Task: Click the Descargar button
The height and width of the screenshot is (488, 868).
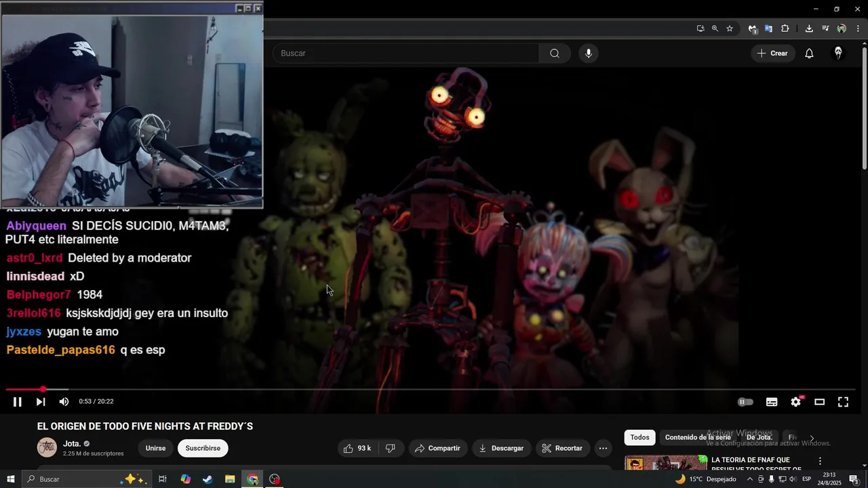Action: (x=501, y=448)
